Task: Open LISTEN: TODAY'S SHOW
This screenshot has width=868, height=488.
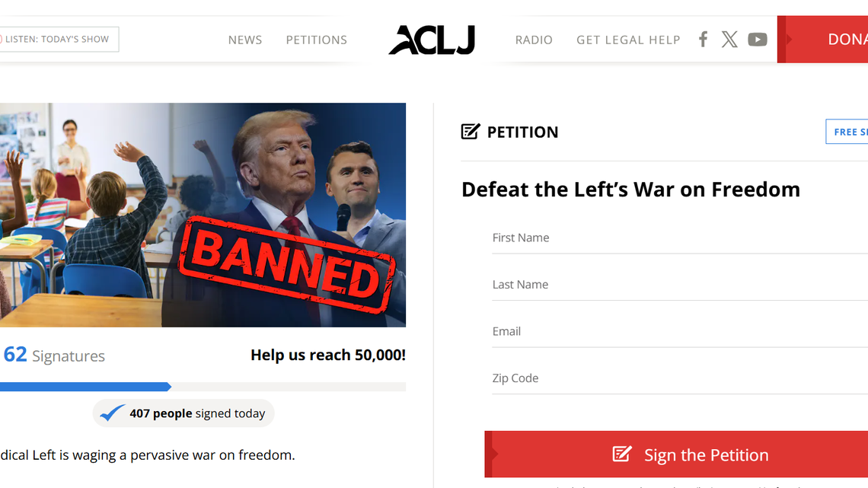Action: tap(57, 39)
